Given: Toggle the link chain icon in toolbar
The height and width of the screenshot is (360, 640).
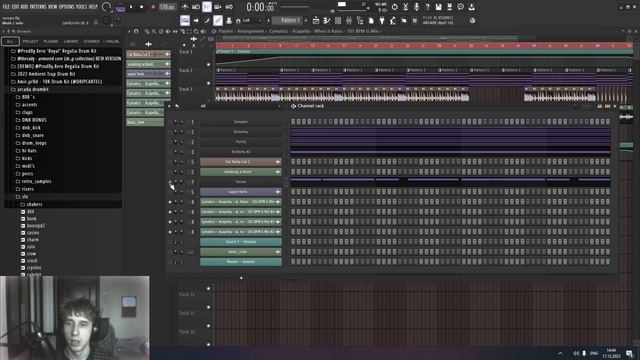Looking at the screenshot, I should tap(218, 20).
